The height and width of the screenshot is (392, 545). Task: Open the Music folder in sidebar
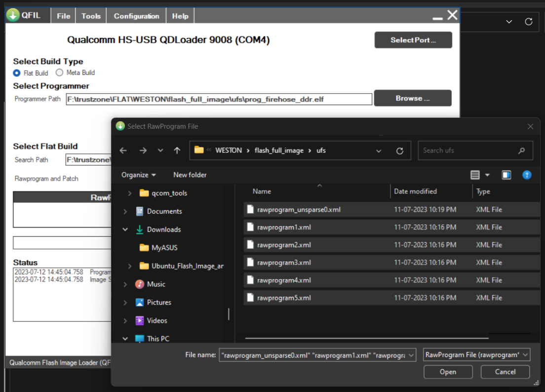click(x=156, y=284)
